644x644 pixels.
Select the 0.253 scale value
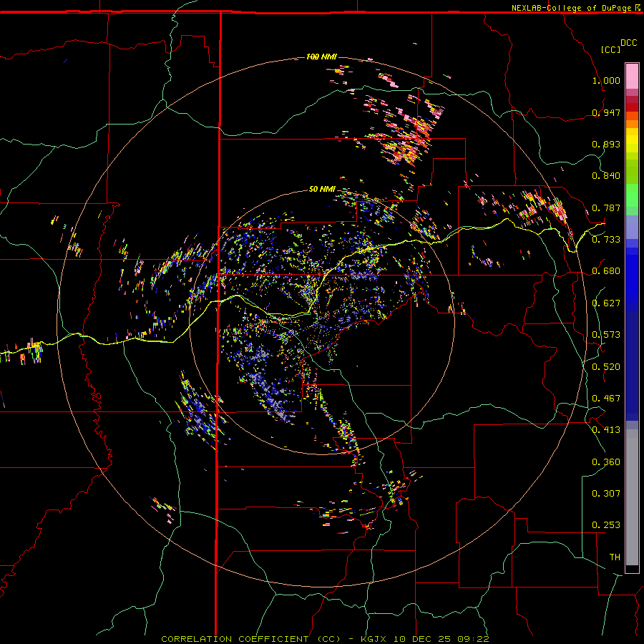[x=606, y=525]
